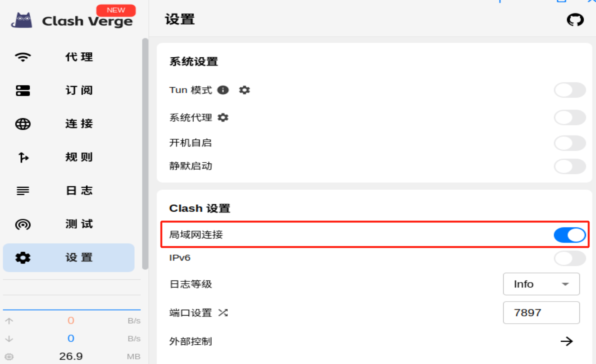This screenshot has width=596, height=364.
Task: Toggle the IPv6 switch
Action: pyautogui.click(x=570, y=258)
